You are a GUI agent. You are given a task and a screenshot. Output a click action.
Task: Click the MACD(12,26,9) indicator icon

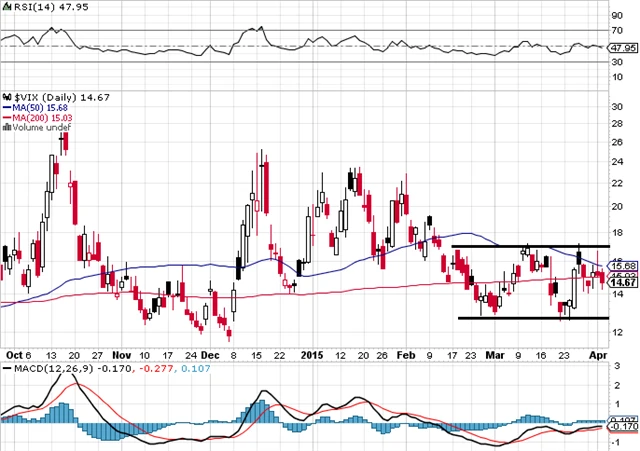pos(6,370)
